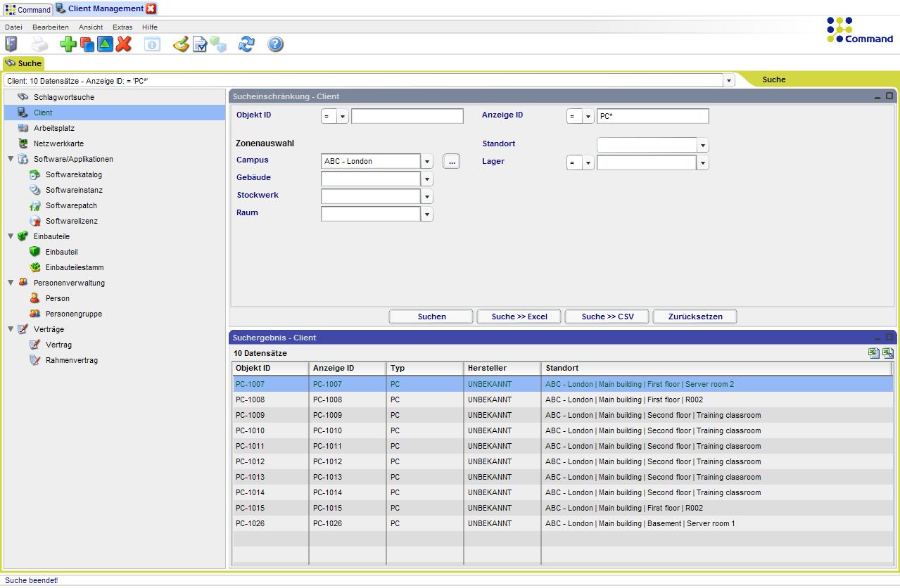The width and height of the screenshot is (900, 588).
Task: Open the Netzwerkkarte entry via its icon
Action: click(x=22, y=143)
